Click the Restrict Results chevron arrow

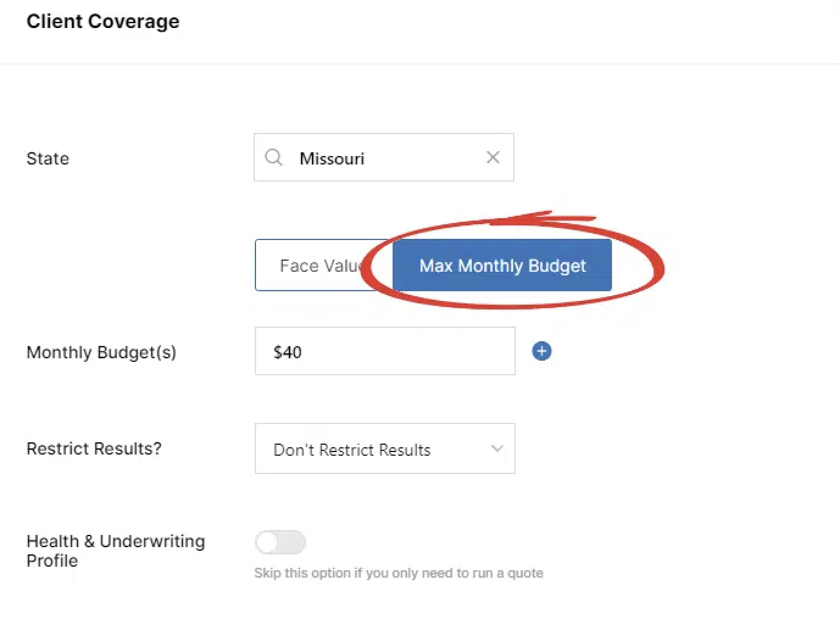point(497,449)
